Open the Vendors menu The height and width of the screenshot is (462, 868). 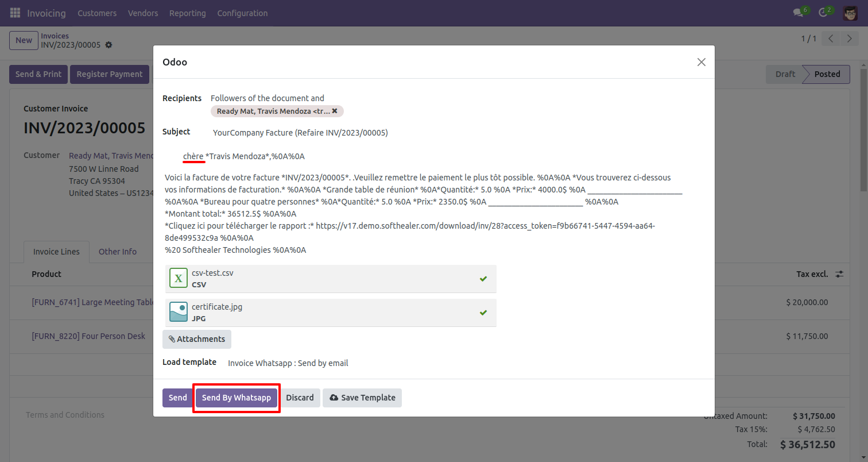pos(143,13)
